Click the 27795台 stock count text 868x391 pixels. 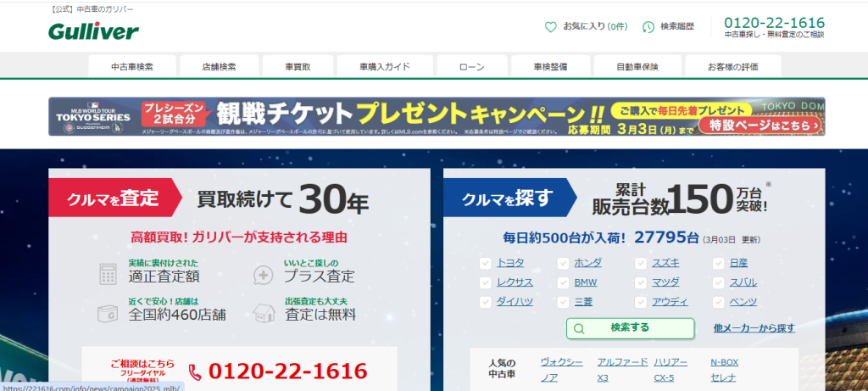pyautogui.click(x=666, y=237)
